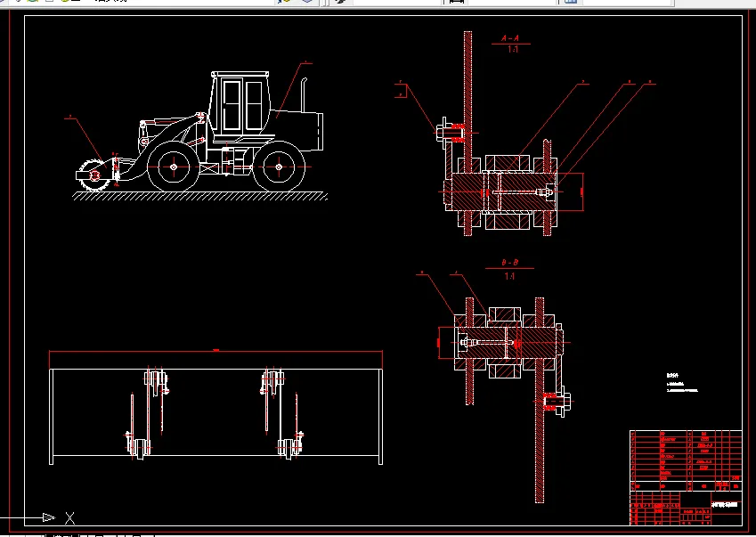Pick the long horizontal dimension line above the frame
This screenshot has width=756, height=537.
[x=216, y=352]
